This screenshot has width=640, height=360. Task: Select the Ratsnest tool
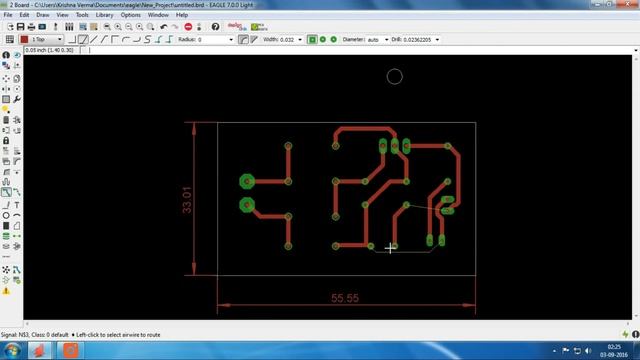coord(6,270)
